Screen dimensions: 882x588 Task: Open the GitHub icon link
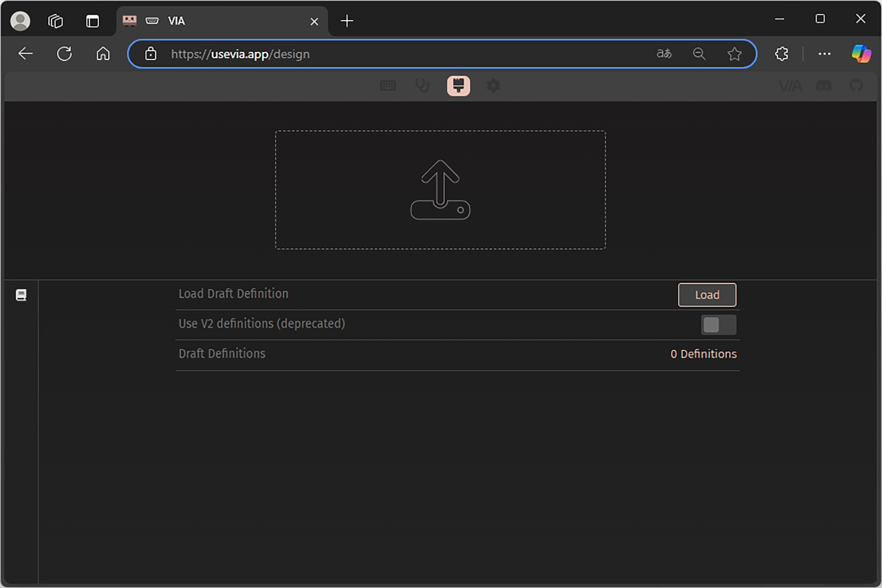856,86
